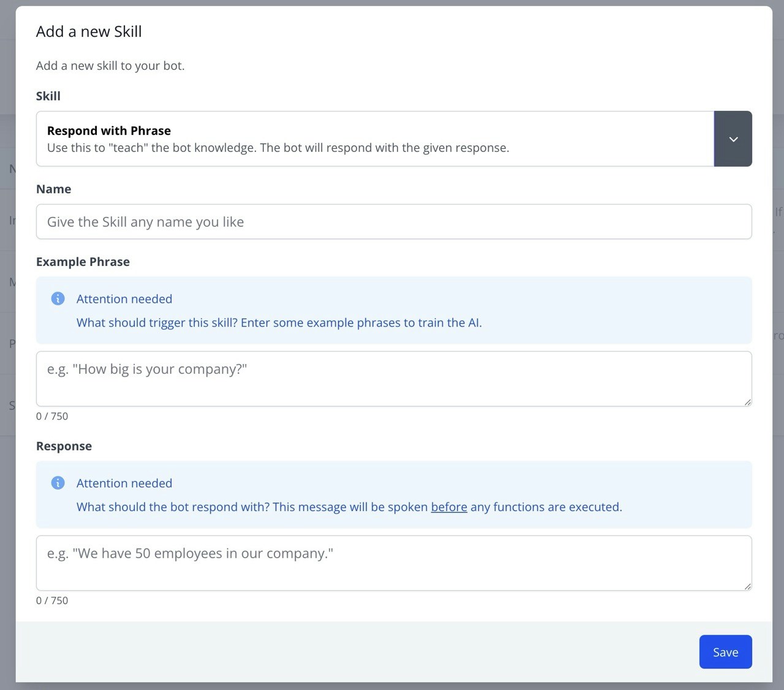Select the Respond with Phrase skill box
The image size is (784, 690).
(375, 138)
